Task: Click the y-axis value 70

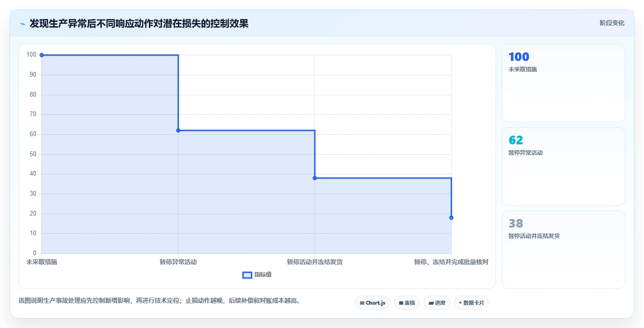Action: click(x=33, y=114)
